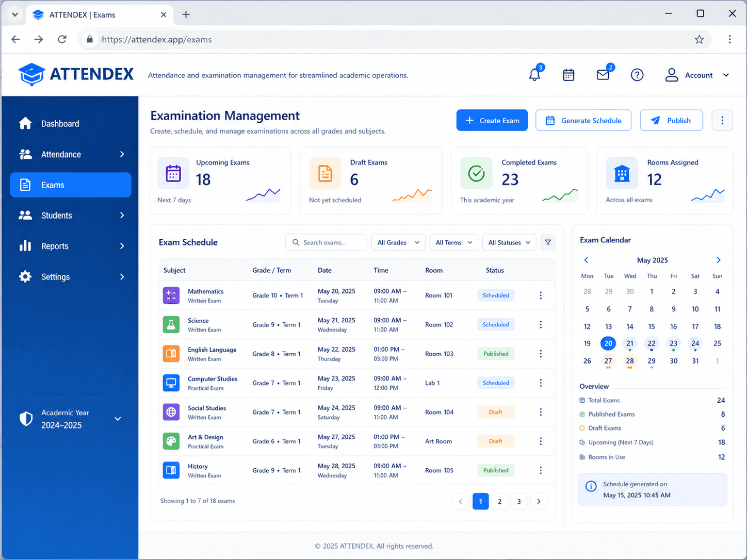
Task: Bookmark this page with the star icon
Action: point(699,39)
